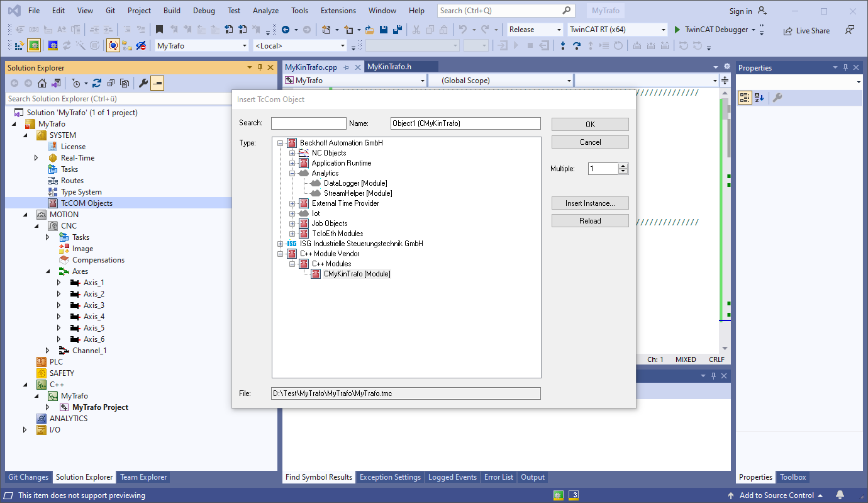This screenshot has width=868, height=503.
Task: Expand the Real-Time node in Solution Explorer
Action: tap(36, 158)
